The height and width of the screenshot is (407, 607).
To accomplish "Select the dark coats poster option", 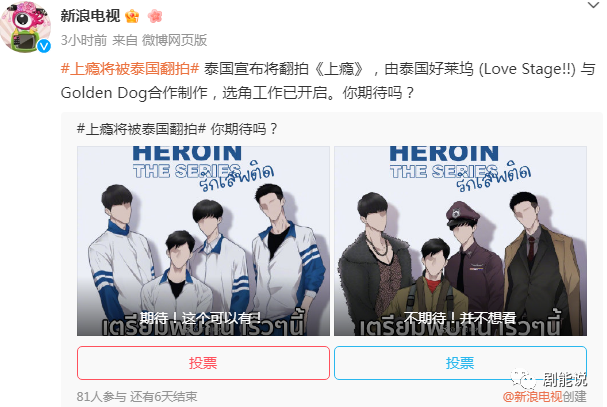I will click(x=460, y=241).
